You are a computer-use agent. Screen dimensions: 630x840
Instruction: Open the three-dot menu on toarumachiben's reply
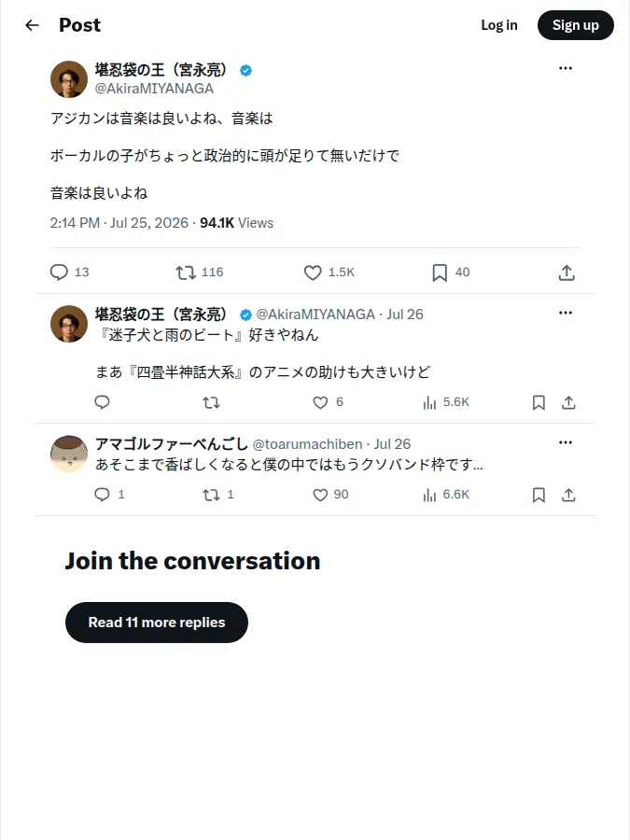tap(566, 442)
